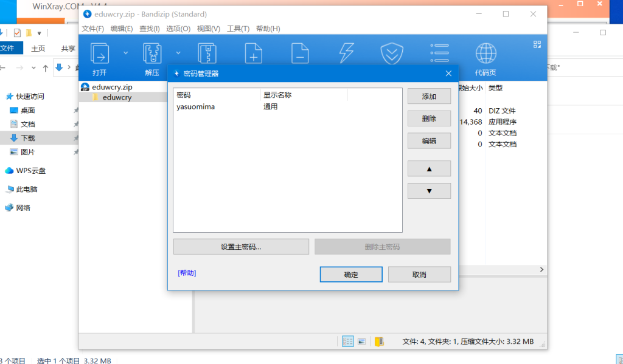Click Explorer quick access new folder icon
Screen dimensions: 623x364
(x=29, y=33)
